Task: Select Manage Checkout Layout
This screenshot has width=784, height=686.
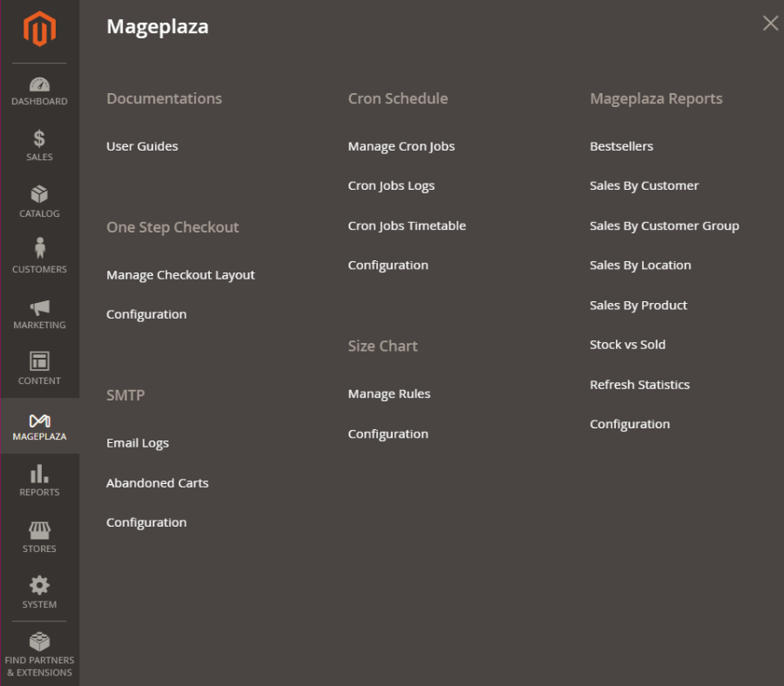Action: [180, 275]
